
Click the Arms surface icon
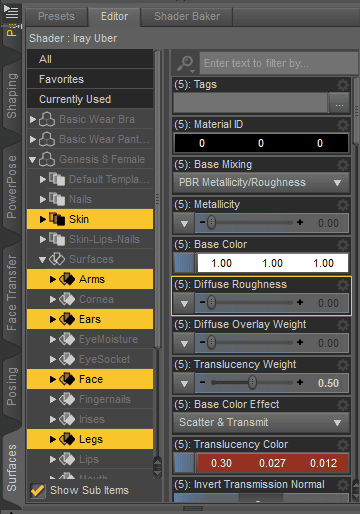point(67,279)
